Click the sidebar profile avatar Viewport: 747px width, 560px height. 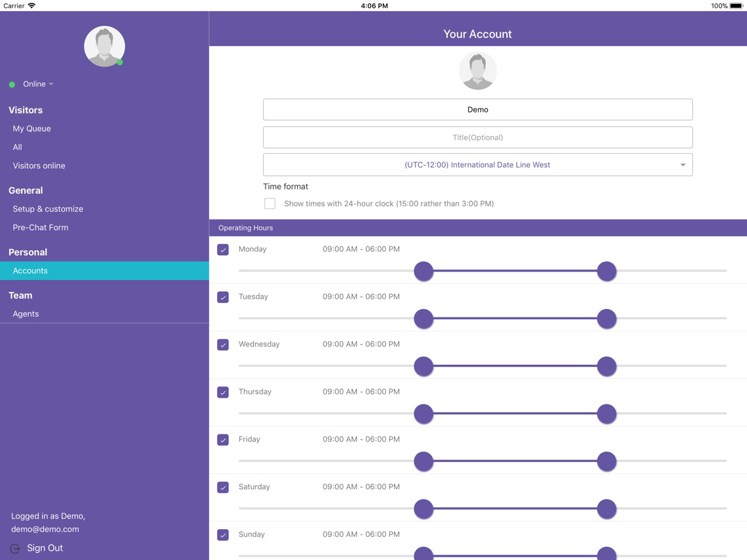[105, 46]
